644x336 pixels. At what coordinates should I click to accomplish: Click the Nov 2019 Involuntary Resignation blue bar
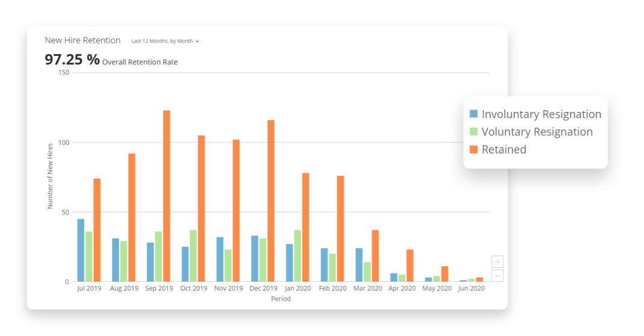(x=220, y=259)
